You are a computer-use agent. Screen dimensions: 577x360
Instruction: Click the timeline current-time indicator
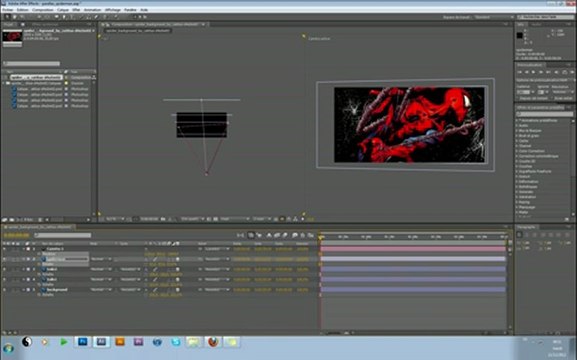coord(321,237)
